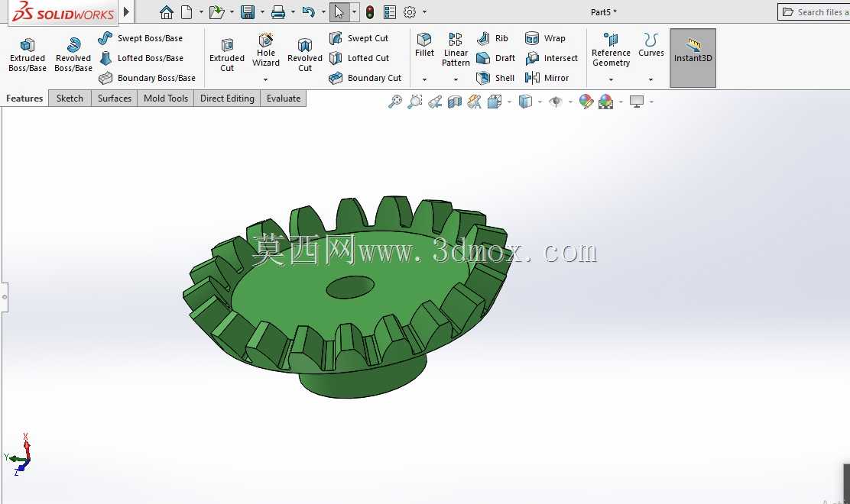Open File Properties icon
This screenshot has height=504, width=850.
[390, 12]
